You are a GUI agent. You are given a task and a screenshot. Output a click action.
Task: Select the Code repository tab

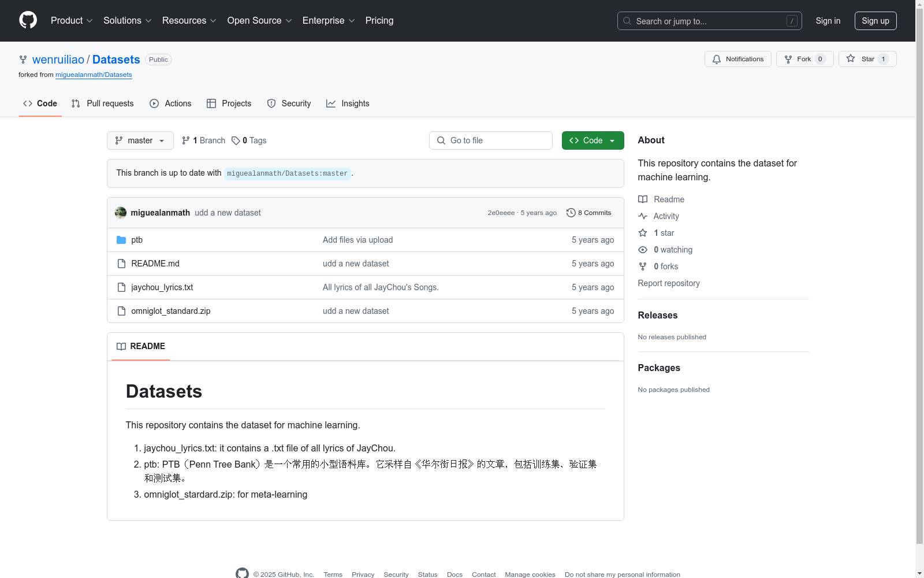click(x=40, y=103)
